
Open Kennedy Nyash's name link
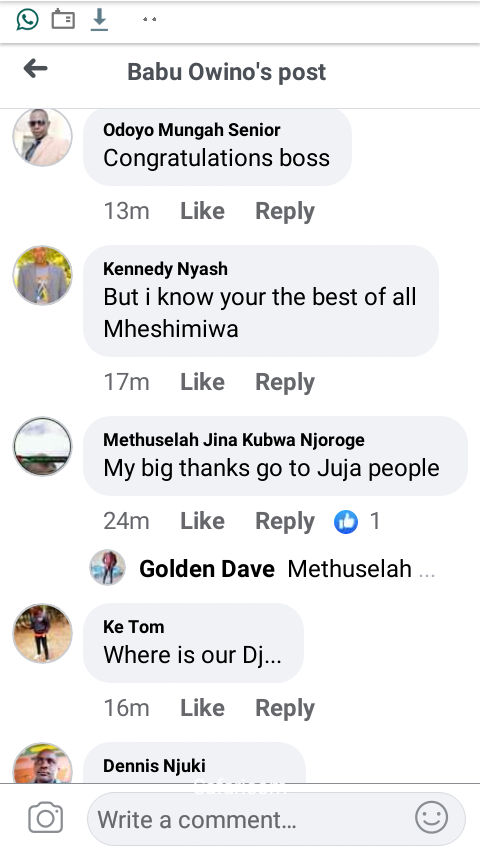click(x=165, y=269)
